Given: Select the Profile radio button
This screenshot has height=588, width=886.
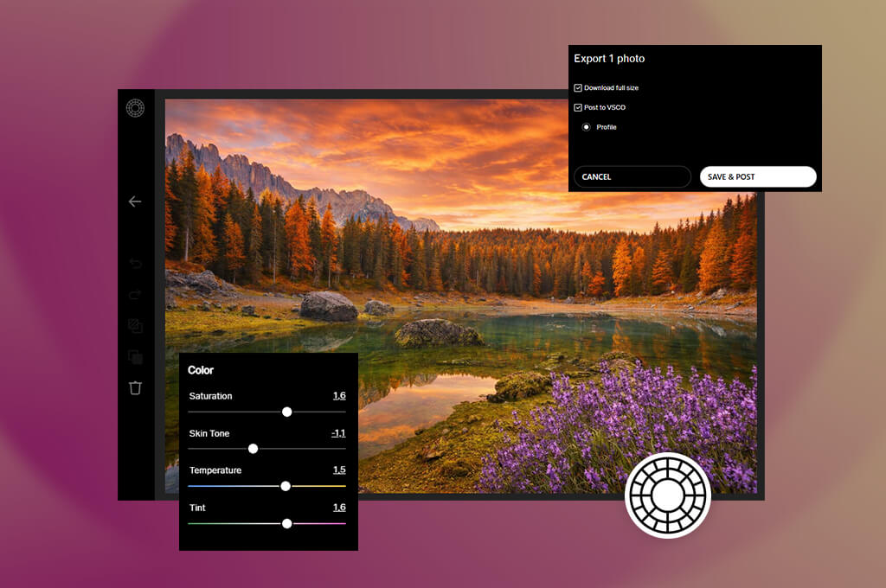Looking at the screenshot, I should tap(586, 127).
